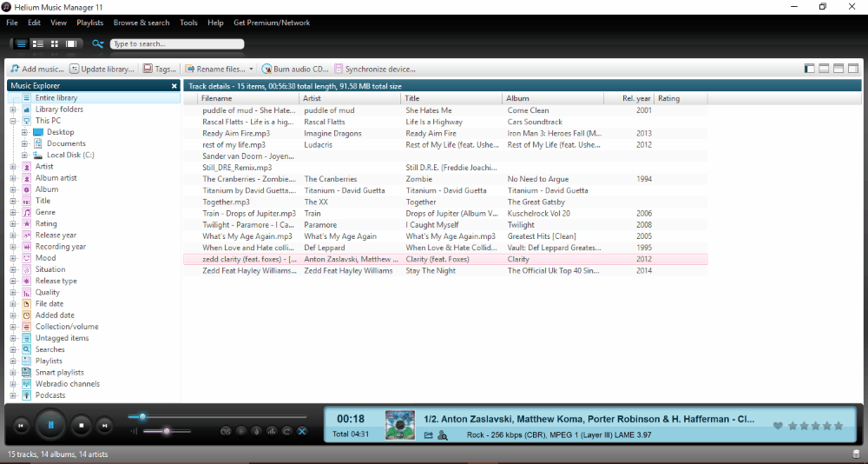This screenshot has height=464, width=868.
Task: Click the track seek slider
Action: pyautogui.click(x=217, y=417)
